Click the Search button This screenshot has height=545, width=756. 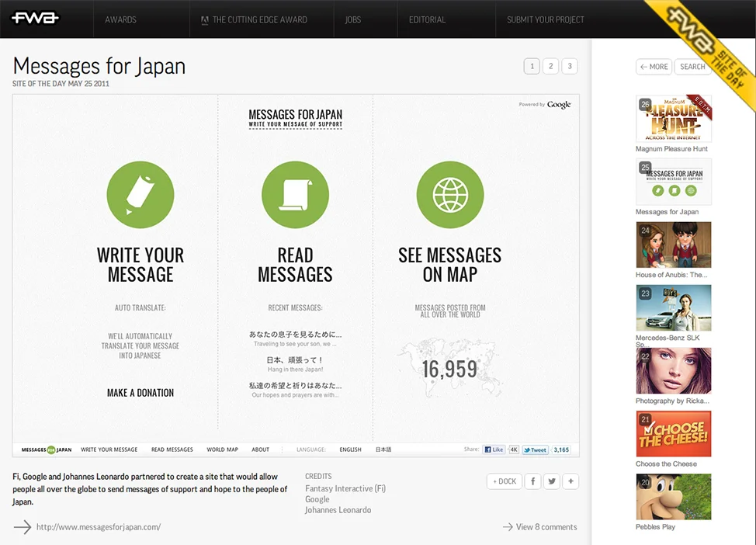click(x=692, y=67)
